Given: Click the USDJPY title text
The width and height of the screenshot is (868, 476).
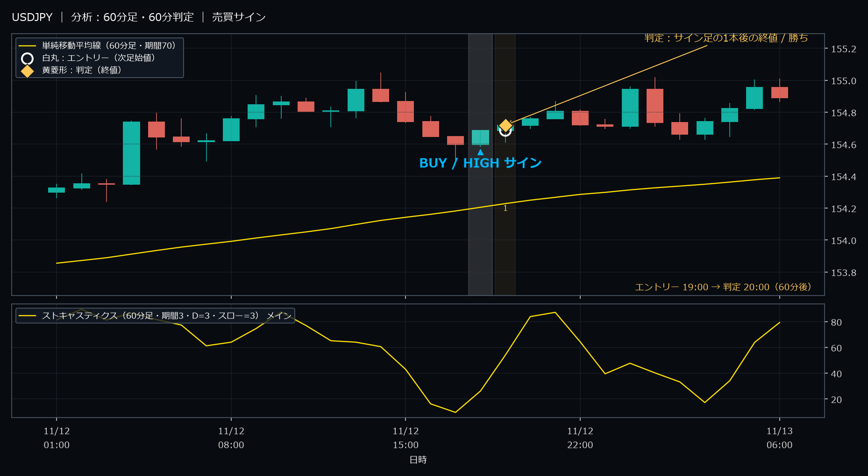Looking at the screenshot, I should click(32, 17).
